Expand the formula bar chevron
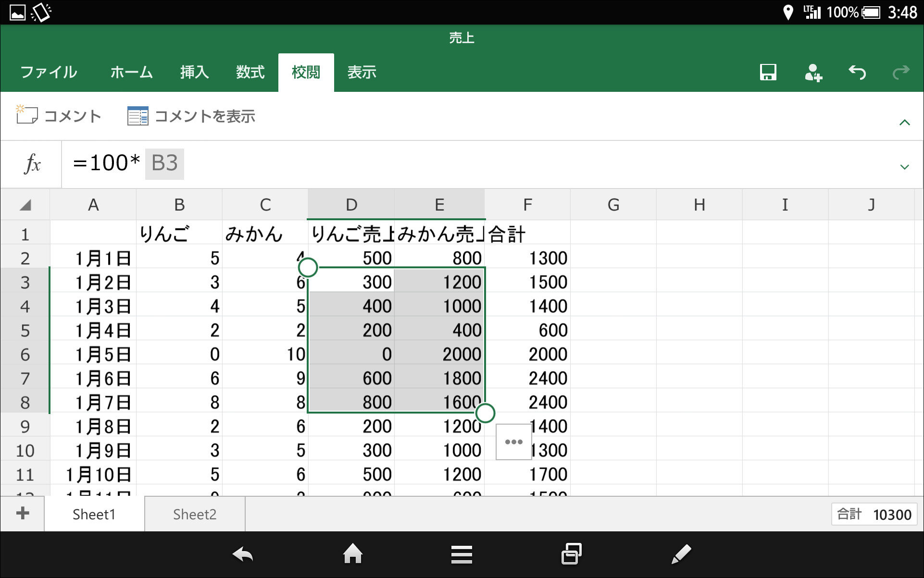The image size is (924, 578). (904, 167)
